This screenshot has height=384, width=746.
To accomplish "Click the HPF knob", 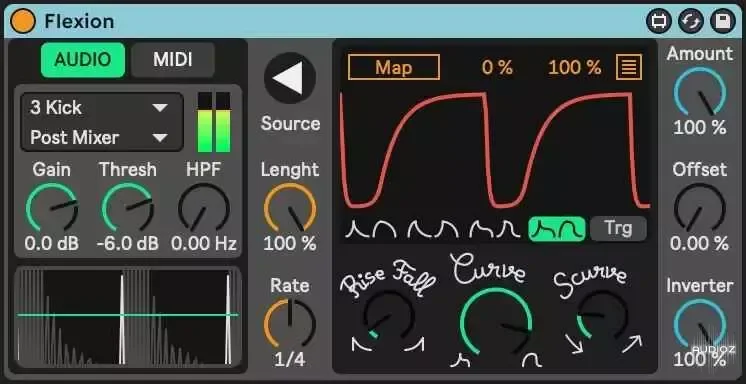I will (204, 208).
